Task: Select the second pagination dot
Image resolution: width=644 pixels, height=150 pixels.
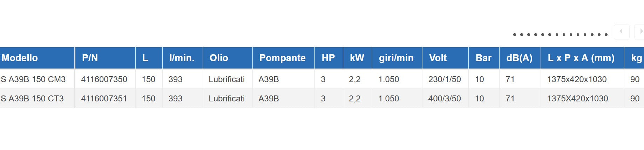Action: coord(522,35)
